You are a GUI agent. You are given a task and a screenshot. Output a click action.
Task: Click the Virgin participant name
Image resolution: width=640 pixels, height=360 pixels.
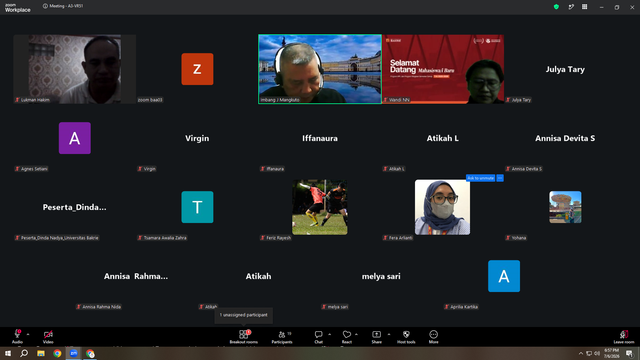pos(197,138)
